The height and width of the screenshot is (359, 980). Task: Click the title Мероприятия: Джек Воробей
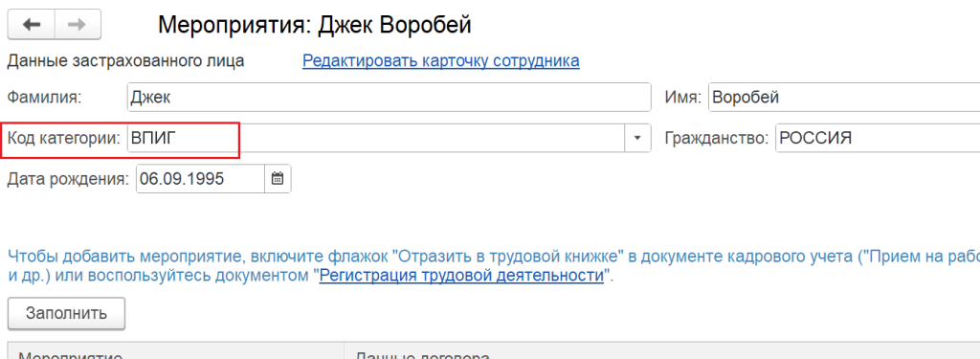point(314,25)
